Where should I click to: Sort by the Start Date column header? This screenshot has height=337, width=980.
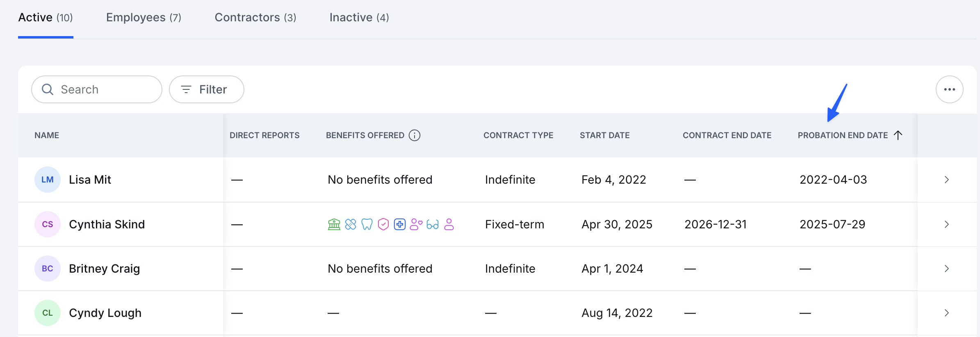point(605,135)
